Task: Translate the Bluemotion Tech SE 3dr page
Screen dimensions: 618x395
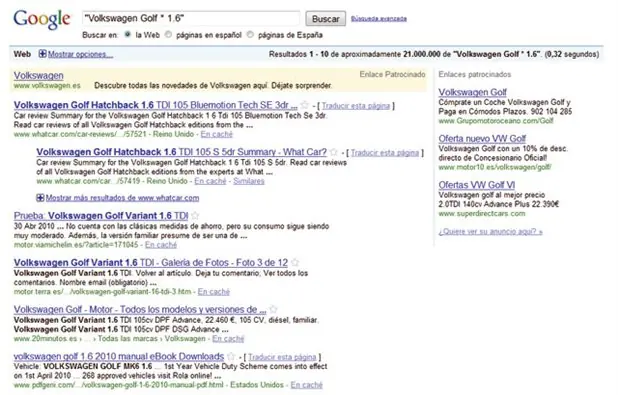Action: [356, 106]
